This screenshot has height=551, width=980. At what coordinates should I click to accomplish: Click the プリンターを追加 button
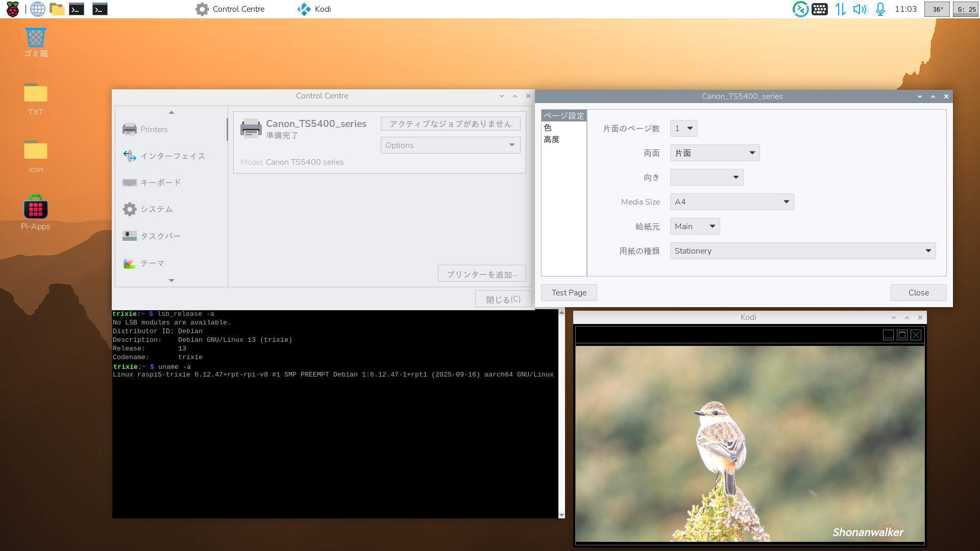point(481,274)
